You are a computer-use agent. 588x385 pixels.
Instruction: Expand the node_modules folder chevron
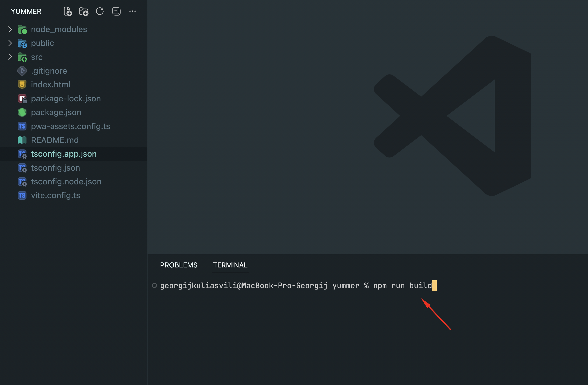point(10,29)
